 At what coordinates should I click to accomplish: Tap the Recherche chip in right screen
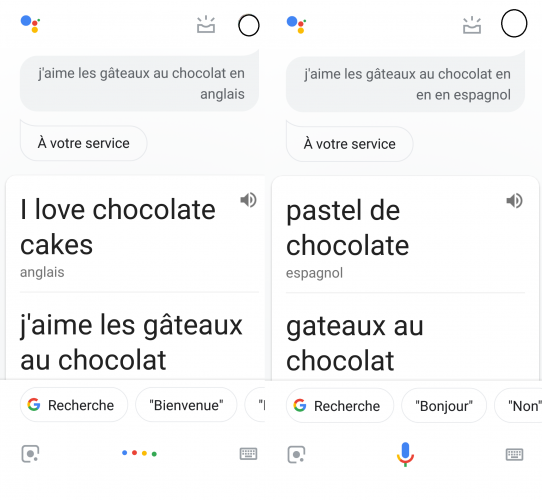(340, 406)
